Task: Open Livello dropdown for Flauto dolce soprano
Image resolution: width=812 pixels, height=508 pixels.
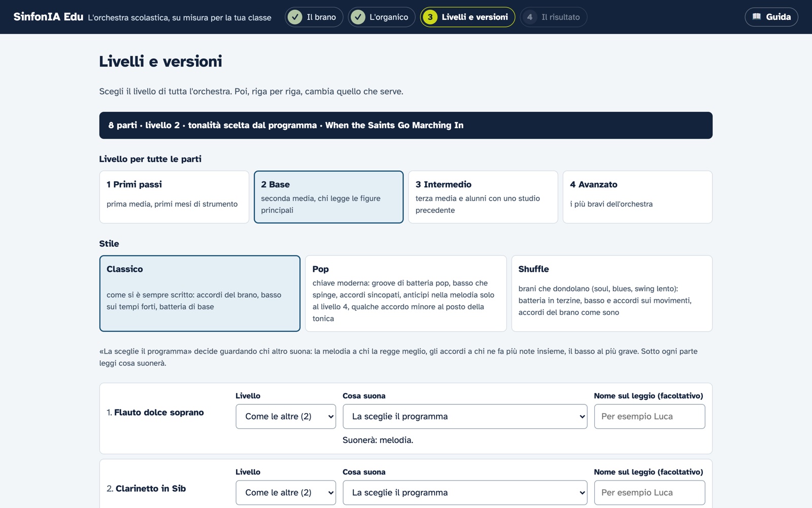Action: (x=286, y=417)
